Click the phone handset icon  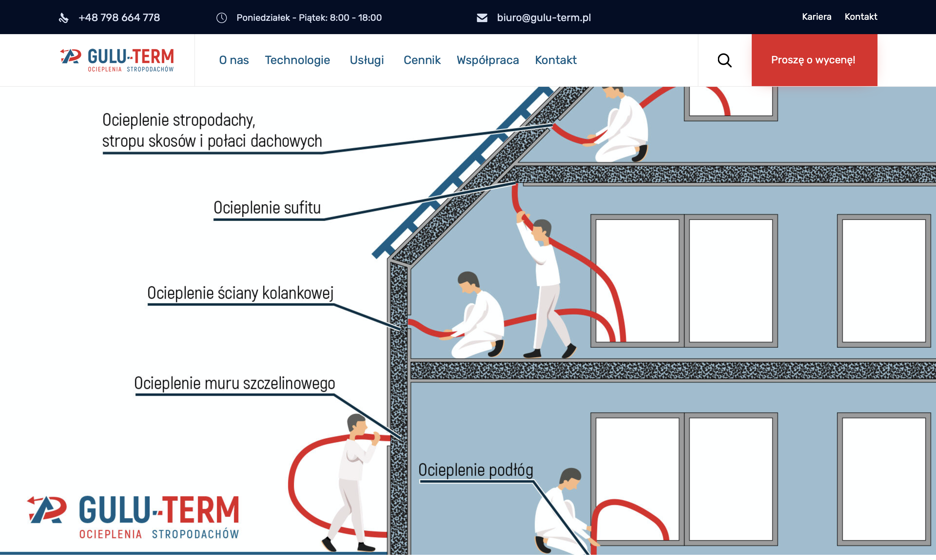(63, 18)
